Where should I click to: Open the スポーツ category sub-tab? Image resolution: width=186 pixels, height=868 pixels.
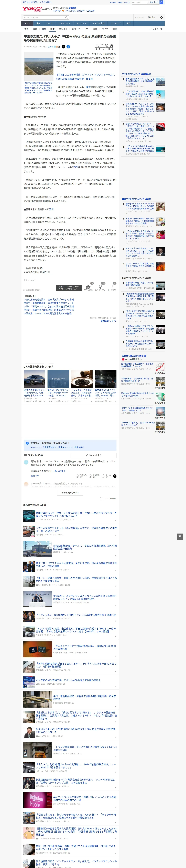[76, 29]
